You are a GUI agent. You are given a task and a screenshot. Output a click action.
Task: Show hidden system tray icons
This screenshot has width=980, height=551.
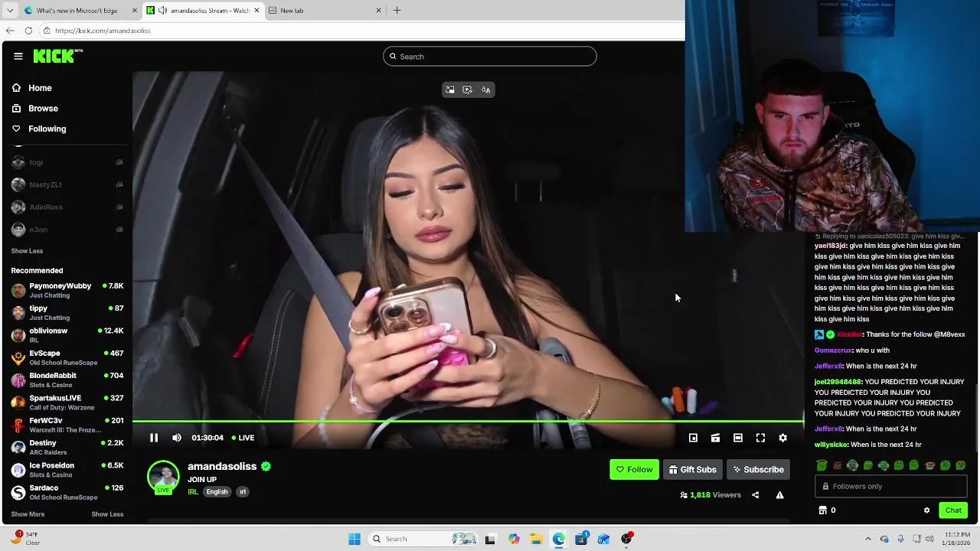click(x=867, y=539)
